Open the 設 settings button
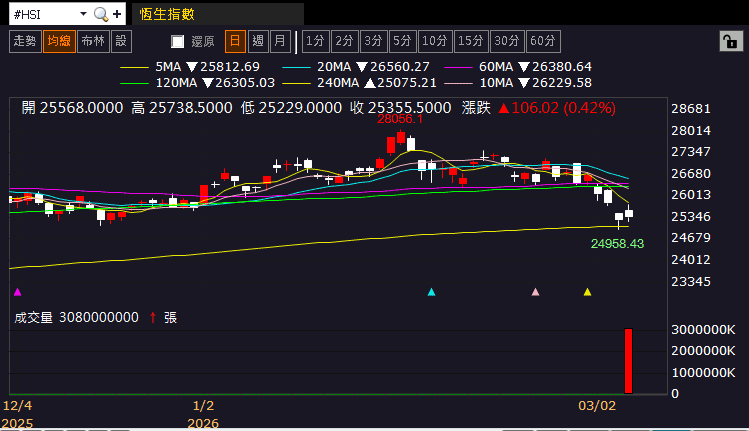The height and width of the screenshot is (431, 749). 121,42
